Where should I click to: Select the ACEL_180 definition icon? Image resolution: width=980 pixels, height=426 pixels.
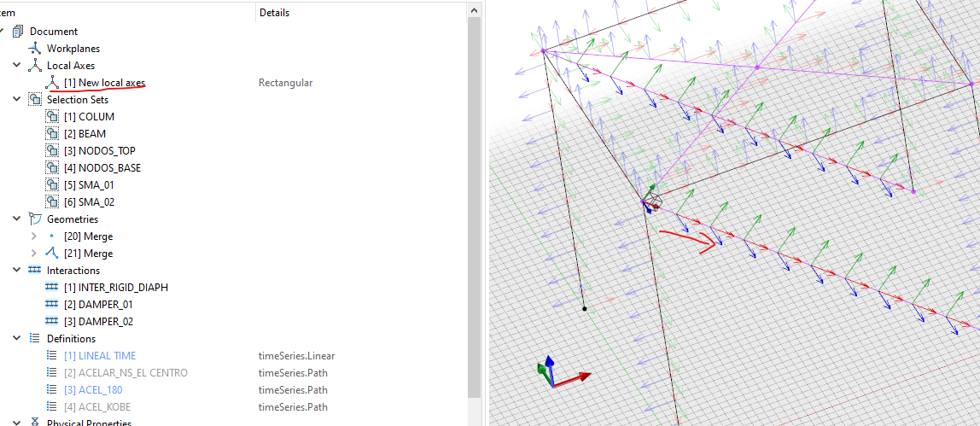pyautogui.click(x=52, y=390)
